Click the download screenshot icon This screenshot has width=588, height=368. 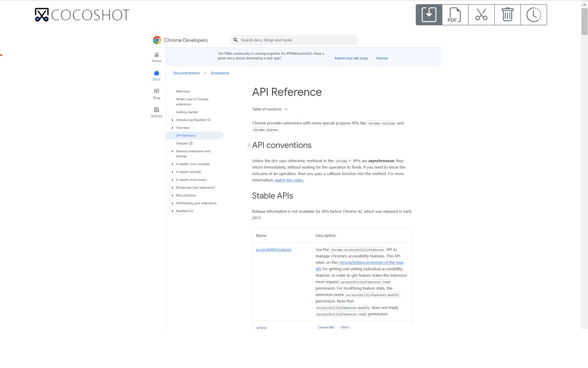coord(429,15)
